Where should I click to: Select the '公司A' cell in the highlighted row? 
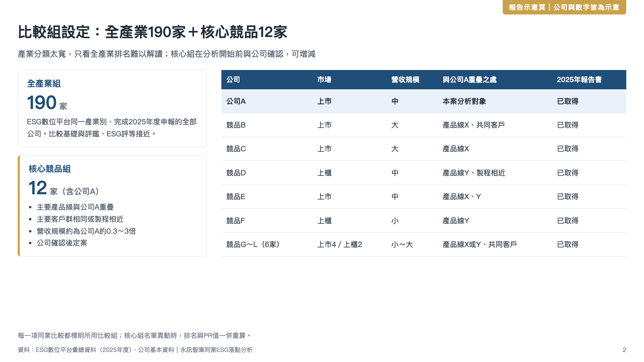[236, 101]
